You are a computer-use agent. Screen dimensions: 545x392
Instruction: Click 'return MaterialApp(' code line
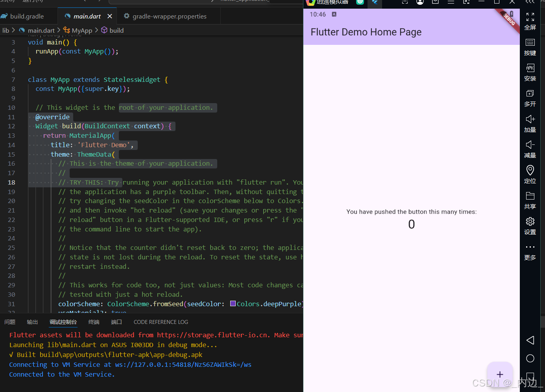[x=79, y=135]
